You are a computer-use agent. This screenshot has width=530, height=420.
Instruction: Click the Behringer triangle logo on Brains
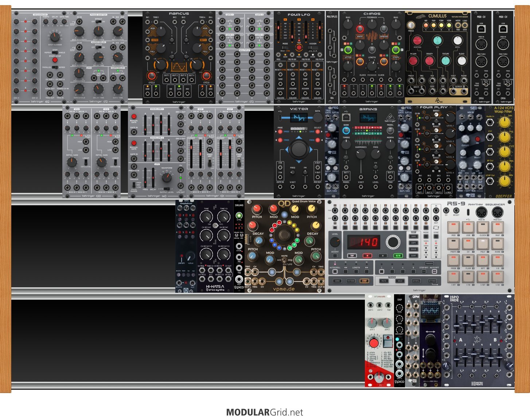390,118
